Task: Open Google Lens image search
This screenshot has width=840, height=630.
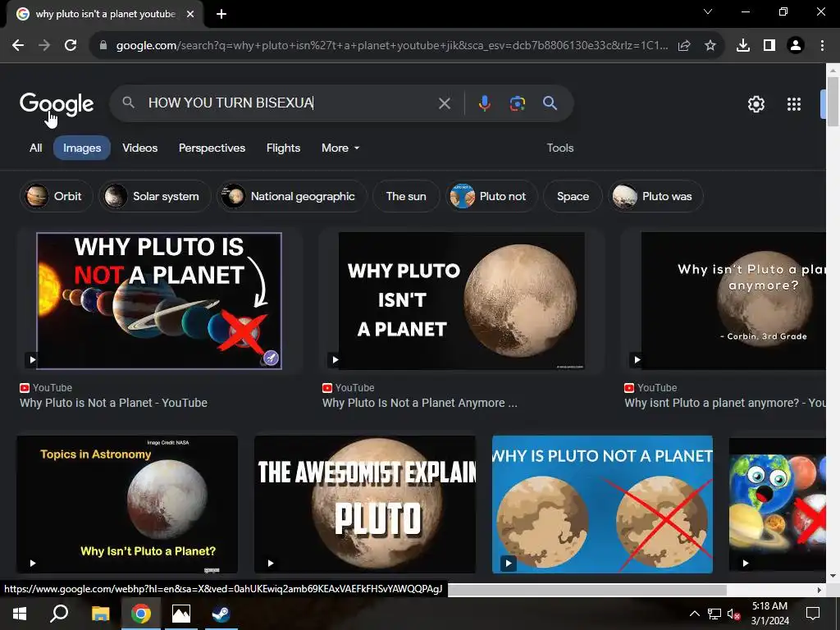Action: click(x=517, y=103)
